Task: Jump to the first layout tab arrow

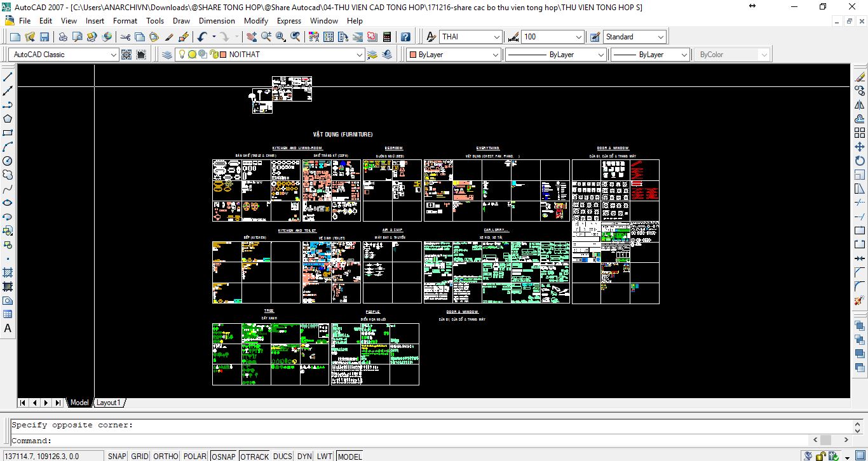Action: [23, 403]
